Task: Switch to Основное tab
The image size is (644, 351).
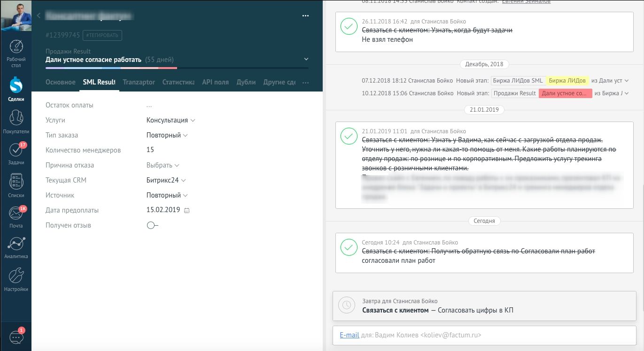Action: tap(61, 82)
